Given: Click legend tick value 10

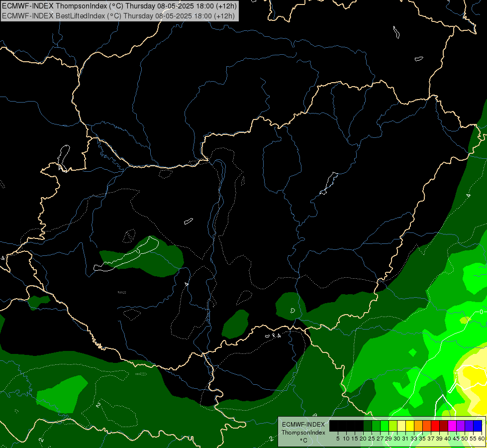Looking at the screenshot, I should [346, 439].
